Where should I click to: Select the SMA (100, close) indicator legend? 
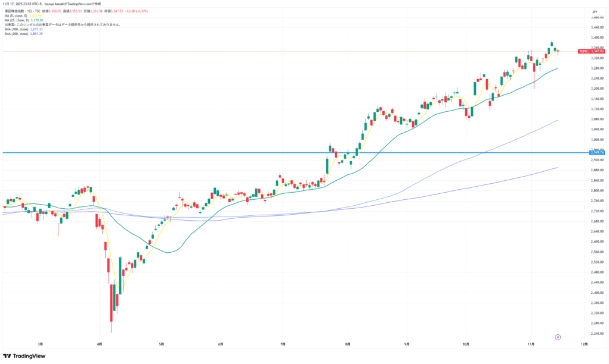(16, 29)
